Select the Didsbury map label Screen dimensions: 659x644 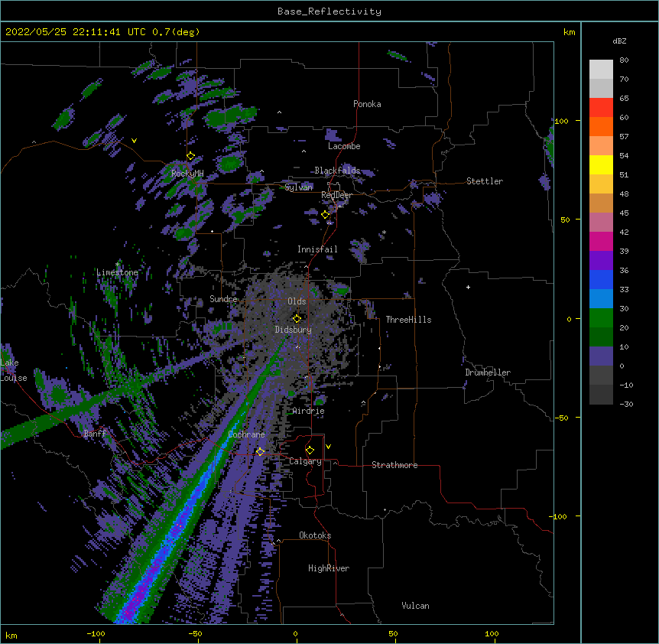pos(294,330)
